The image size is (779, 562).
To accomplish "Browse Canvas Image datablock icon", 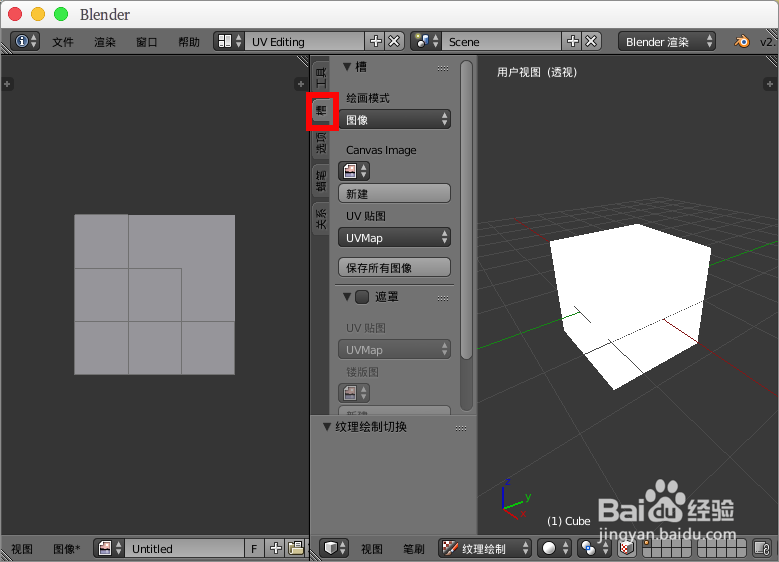I will tap(354, 171).
